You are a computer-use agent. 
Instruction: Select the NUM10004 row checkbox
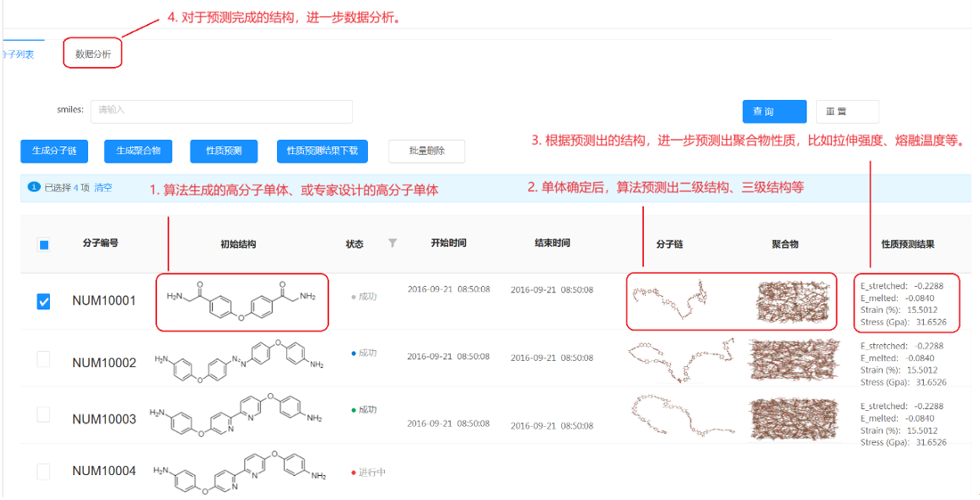click(44, 471)
